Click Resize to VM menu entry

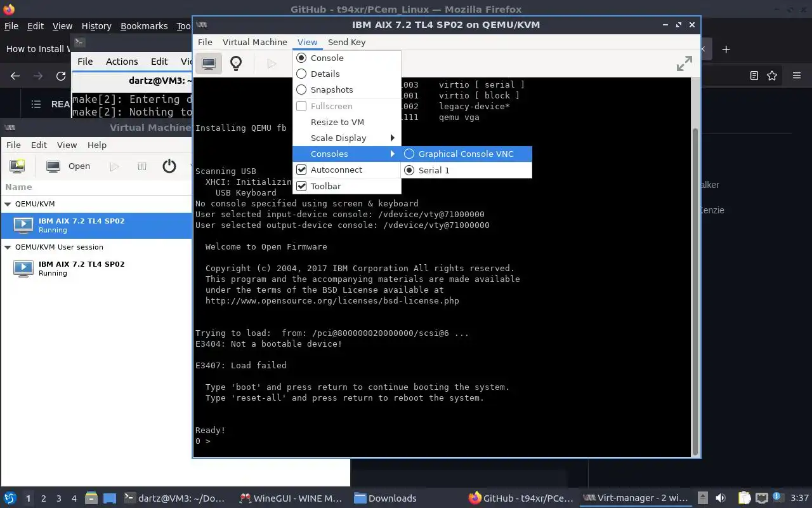346,122
